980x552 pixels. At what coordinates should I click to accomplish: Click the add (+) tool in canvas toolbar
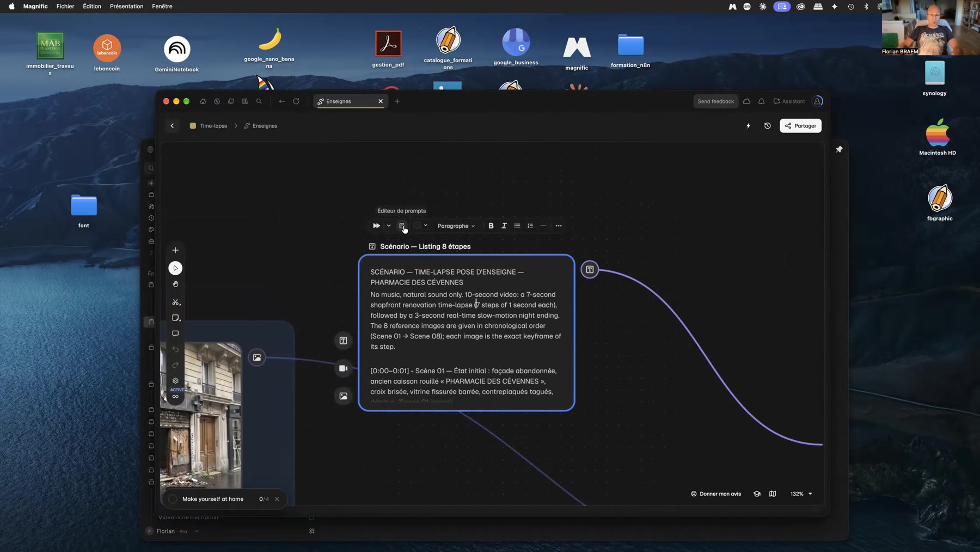(x=175, y=250)
